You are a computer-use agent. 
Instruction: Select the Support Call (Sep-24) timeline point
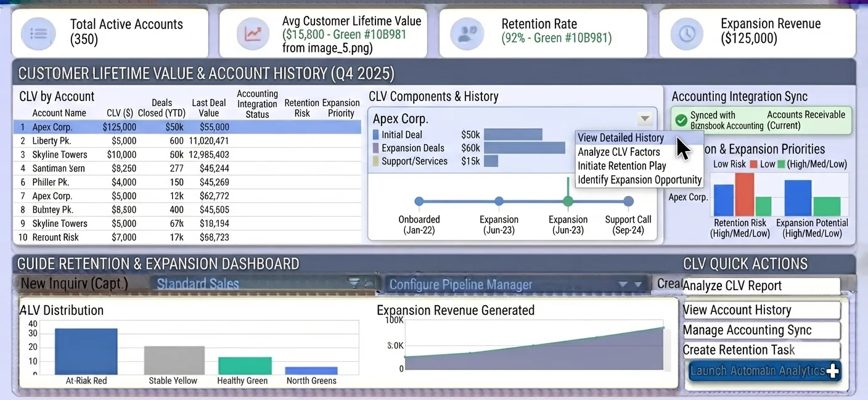click(628, 202)
